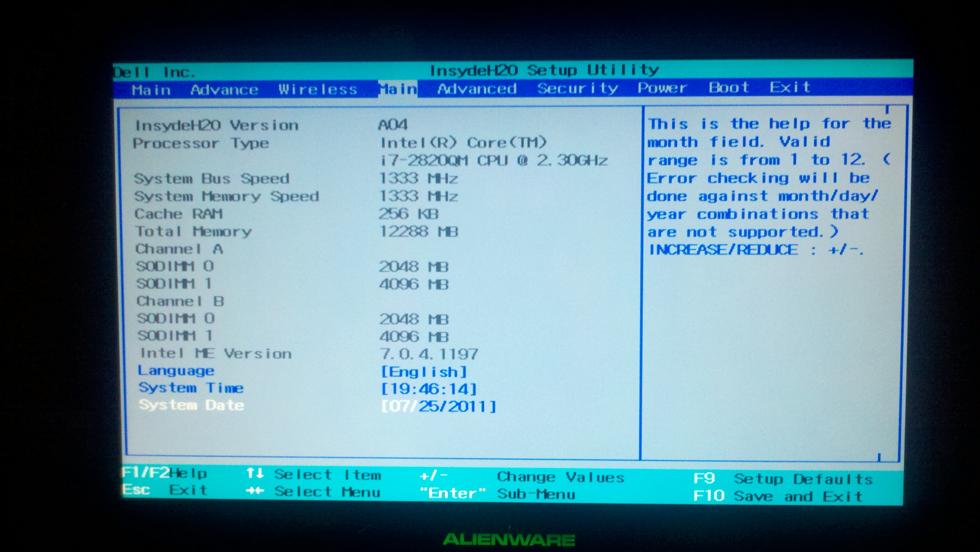This screenshot has height=552, width=980.
Task: Click the up/down arrows Select Item hint
Action: [313, 475]
